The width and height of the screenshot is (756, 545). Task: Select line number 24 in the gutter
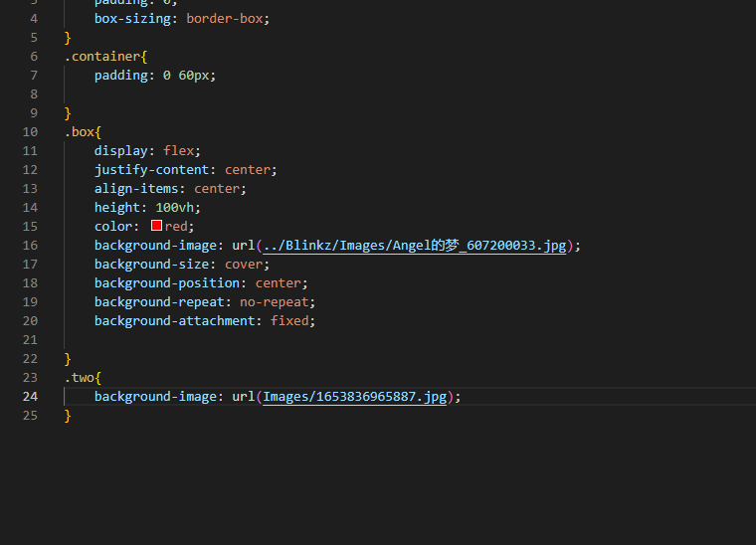pos(29,397)
